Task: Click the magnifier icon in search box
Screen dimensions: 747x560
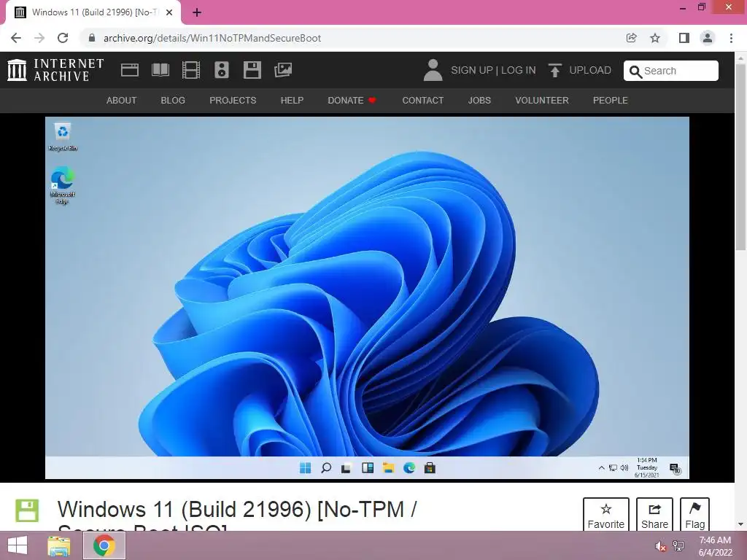Action: click(635, 71)
